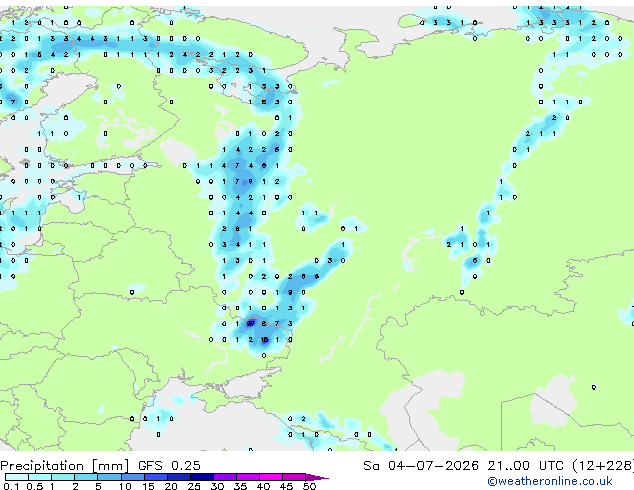The height and width of the screenshot is (490, 634).
Task: Pick the 15–20 legend color swatch
Action: 156,477
